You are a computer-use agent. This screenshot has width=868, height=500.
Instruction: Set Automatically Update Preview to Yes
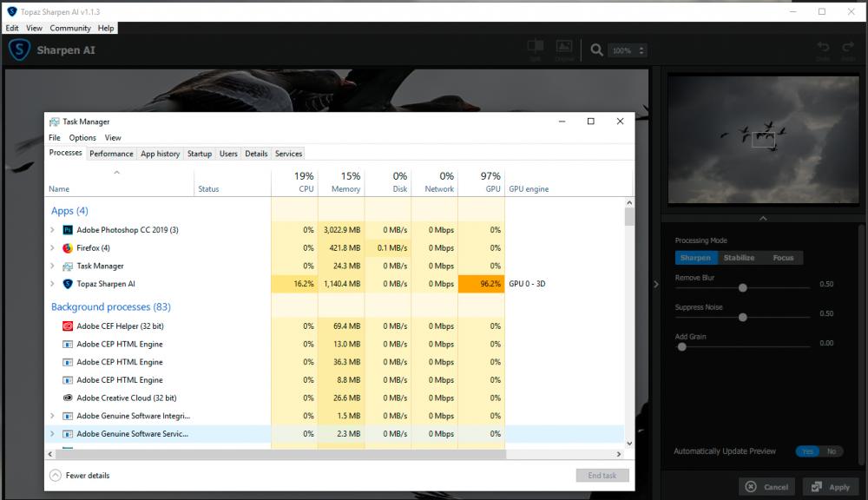tap(807, 451)
